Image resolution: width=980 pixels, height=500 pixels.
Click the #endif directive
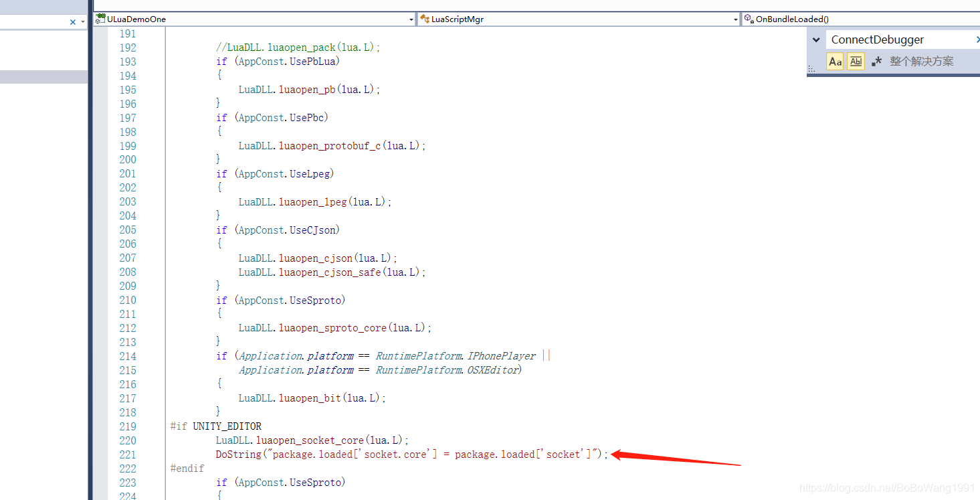click(x=187, y=469)
